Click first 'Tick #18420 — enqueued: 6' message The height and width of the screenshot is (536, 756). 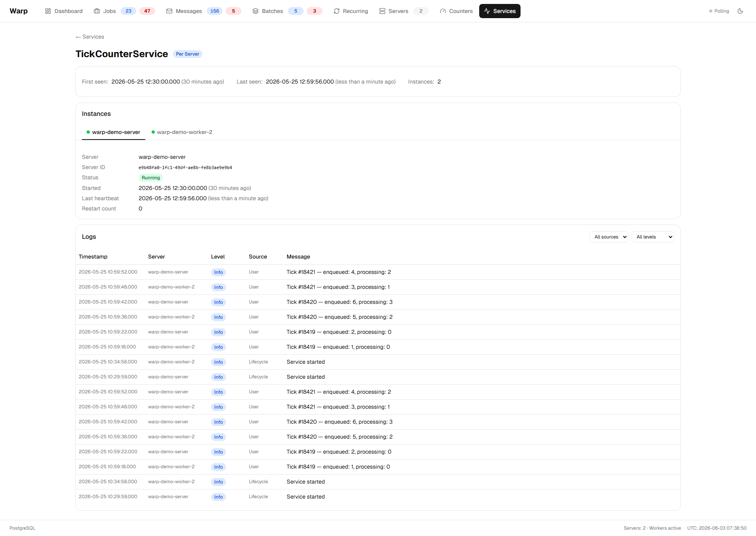(x=339, y=302)
